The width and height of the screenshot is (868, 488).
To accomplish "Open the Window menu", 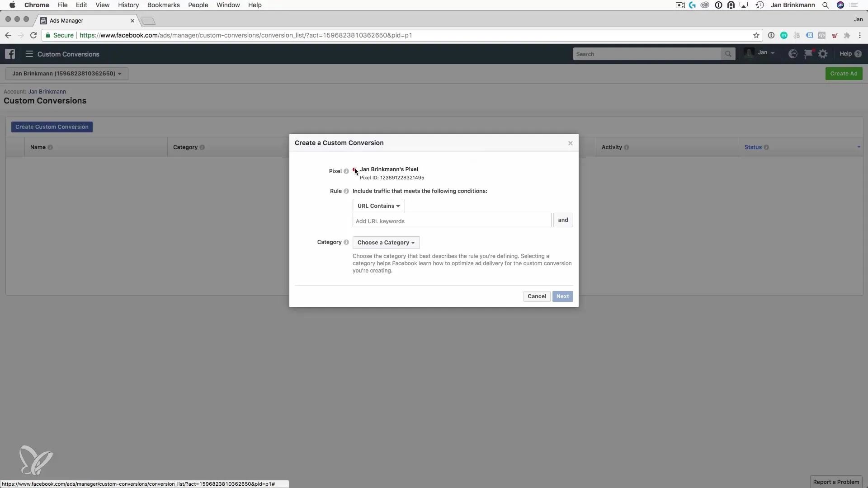I will pyautogui.click(x=228, y=5).
